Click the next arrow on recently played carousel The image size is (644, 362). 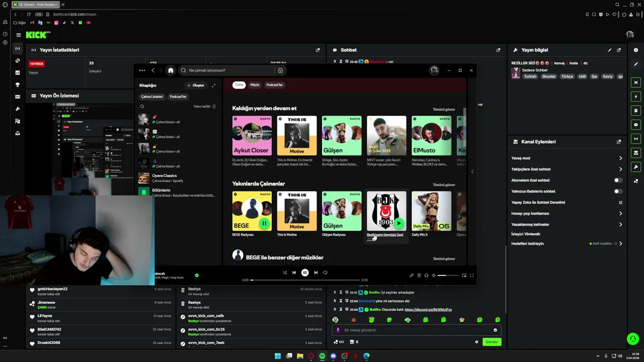pos(458,216)
